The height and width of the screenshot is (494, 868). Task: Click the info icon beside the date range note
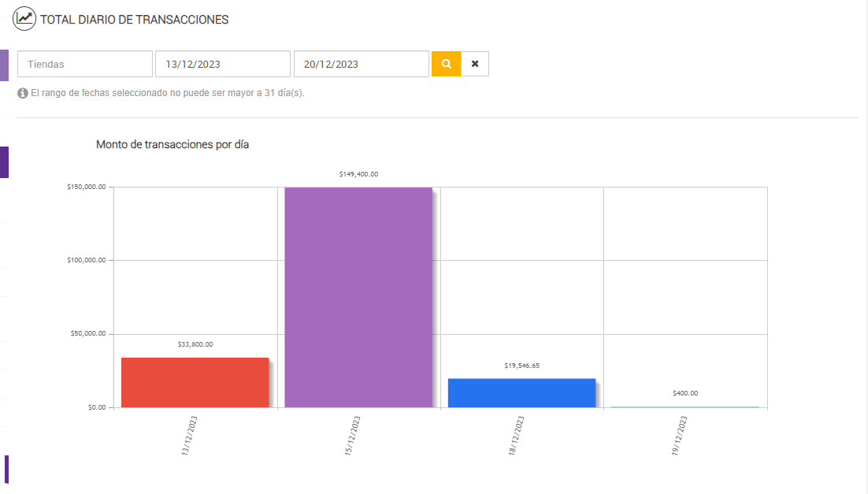(23, 93)
